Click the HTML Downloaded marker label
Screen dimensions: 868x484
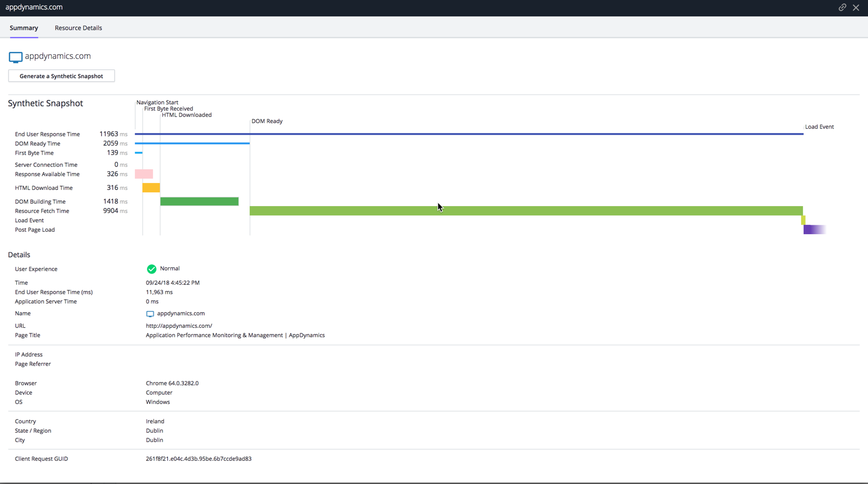(187, 115)
